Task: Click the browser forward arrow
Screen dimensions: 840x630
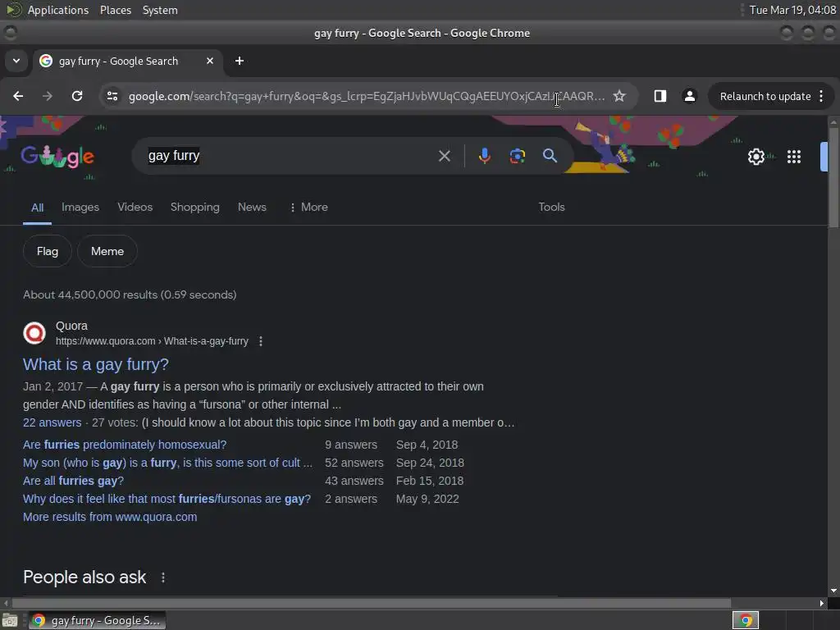Action: [48, 96]
